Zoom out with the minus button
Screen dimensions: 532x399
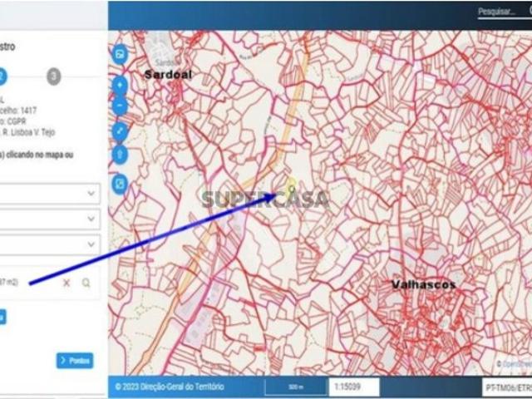121,106
